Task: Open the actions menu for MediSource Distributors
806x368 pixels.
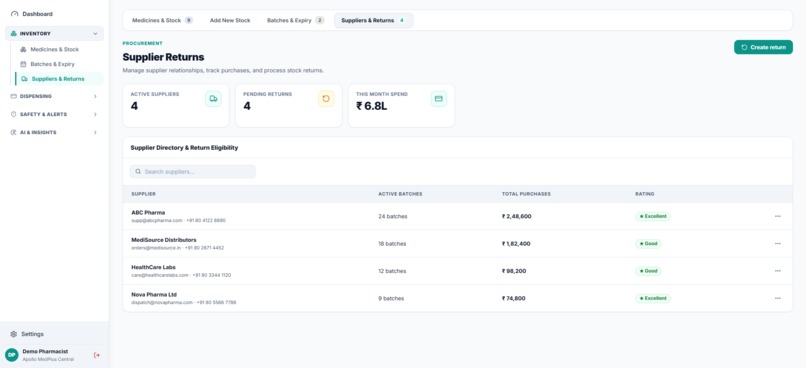Action: (778, 244)
